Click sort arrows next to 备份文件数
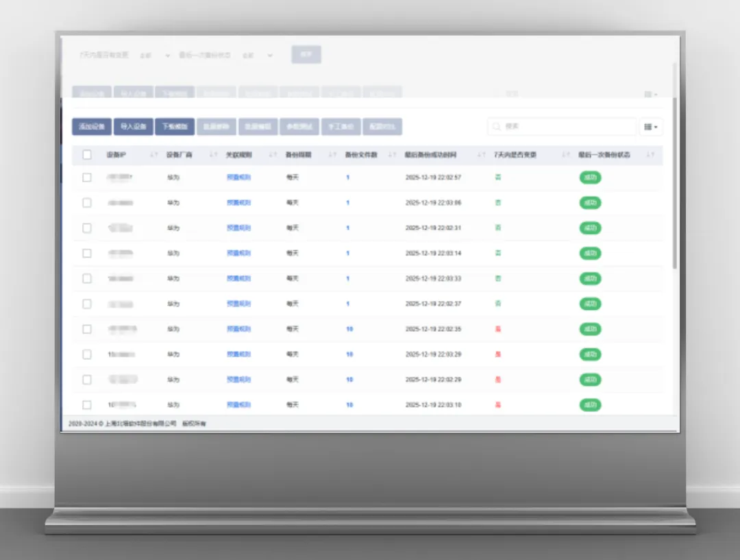The width and height of the screenshot is (740, 560). pyautogui.click(x=392, y=155)
